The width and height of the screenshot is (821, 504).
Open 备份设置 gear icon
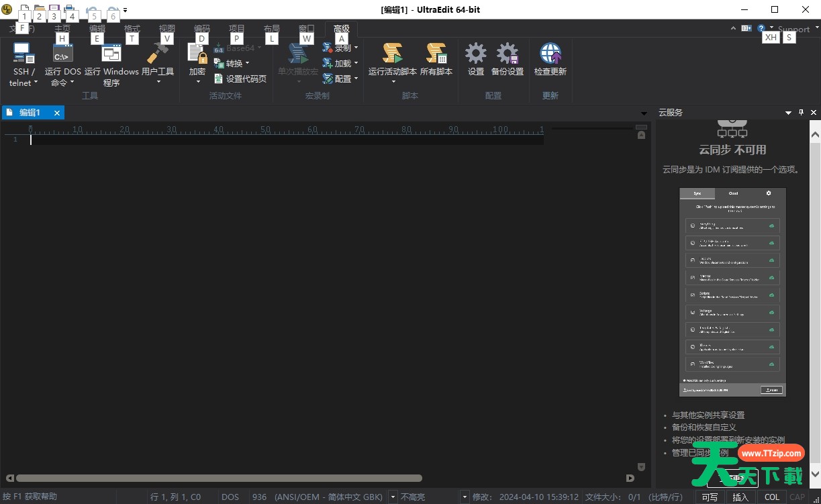(x=507, y=54)
